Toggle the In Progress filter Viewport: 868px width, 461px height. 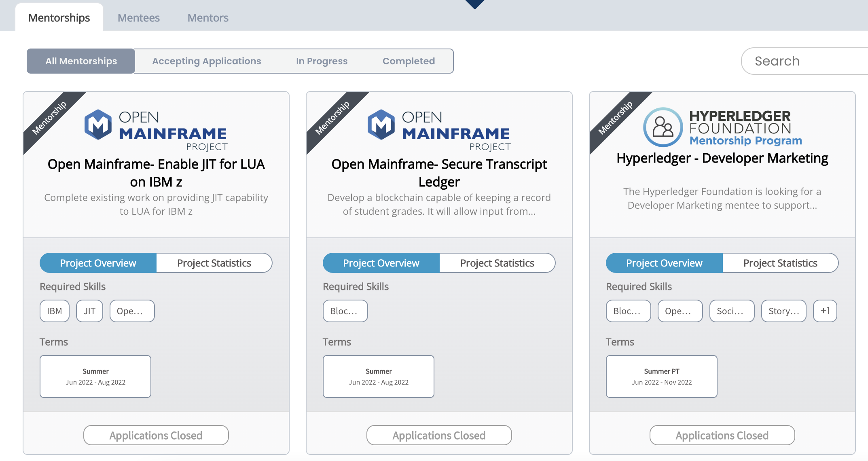(x=321, y=61)
